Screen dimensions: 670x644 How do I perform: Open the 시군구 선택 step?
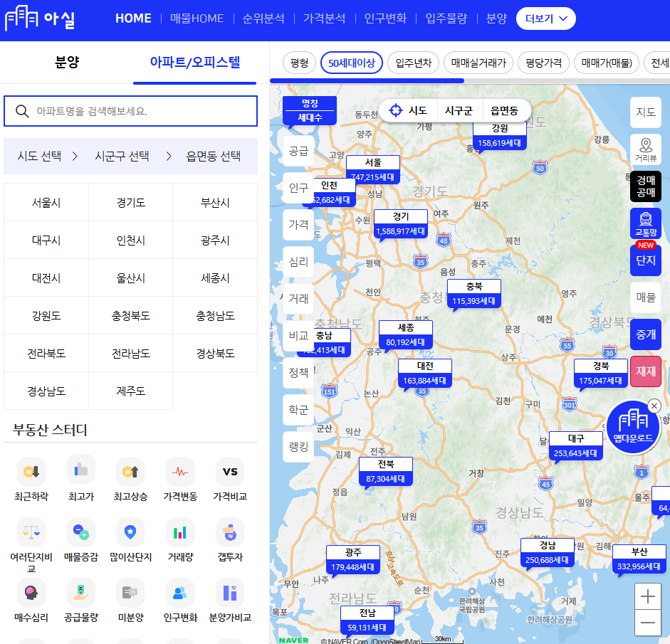click(122, 156)
